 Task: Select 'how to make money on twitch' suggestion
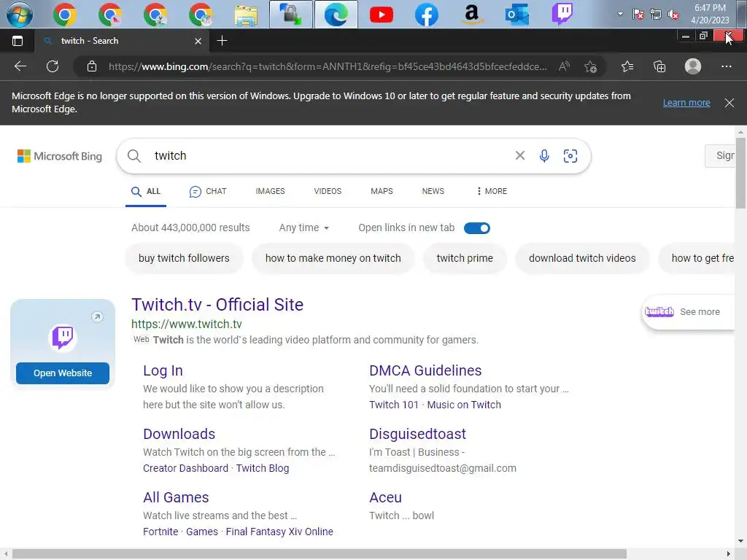333,258
